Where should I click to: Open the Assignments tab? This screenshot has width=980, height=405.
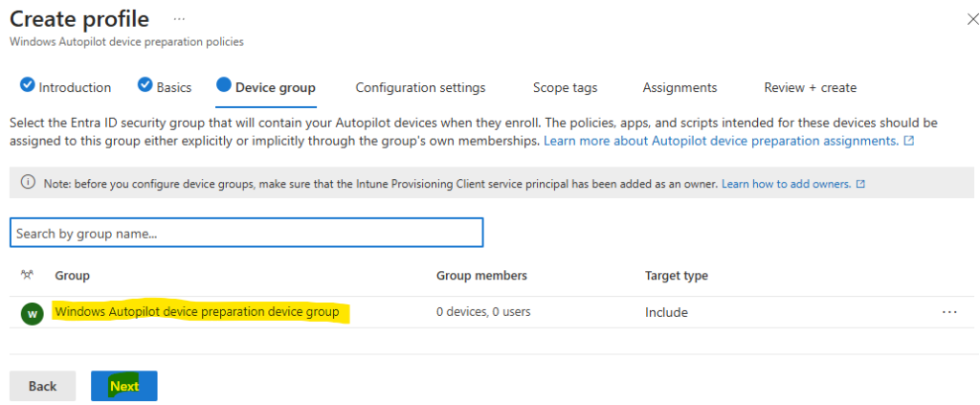click(679, 87)
